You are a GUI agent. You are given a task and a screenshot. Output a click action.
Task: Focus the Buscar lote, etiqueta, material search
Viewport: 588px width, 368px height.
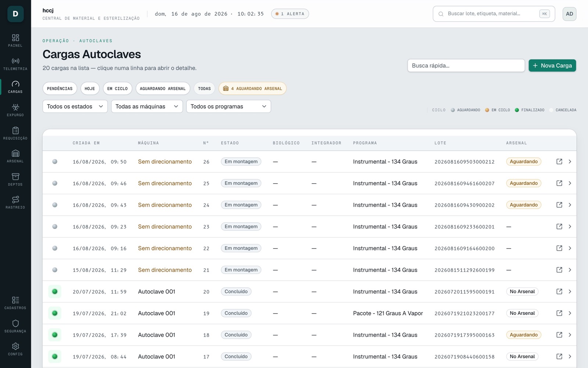click(x=494, y=14)
